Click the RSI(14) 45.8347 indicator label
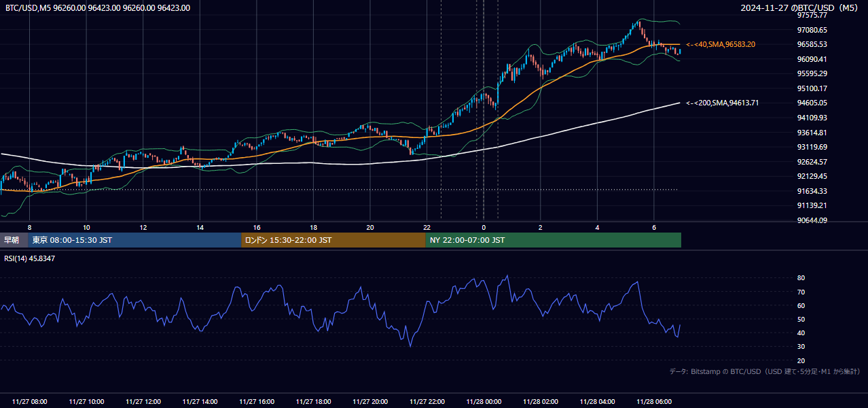The image size is (868, 408). point(30,258)
